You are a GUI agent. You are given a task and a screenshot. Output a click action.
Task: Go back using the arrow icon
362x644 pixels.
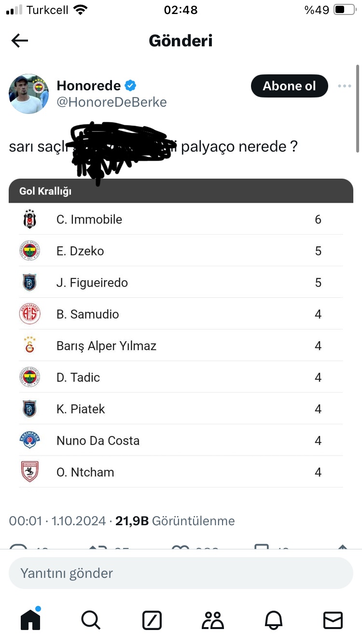click(20, 41)
